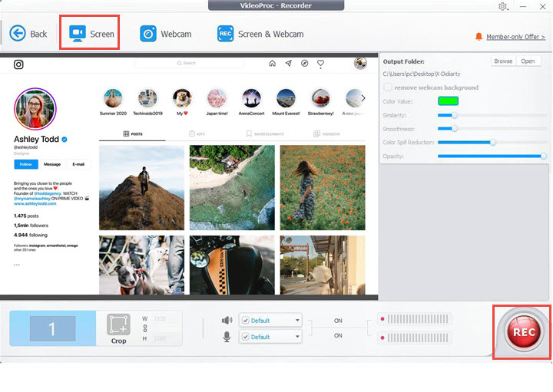Switch to Screen recording mode
The image size is (553, 392).
tap(91, 34)
